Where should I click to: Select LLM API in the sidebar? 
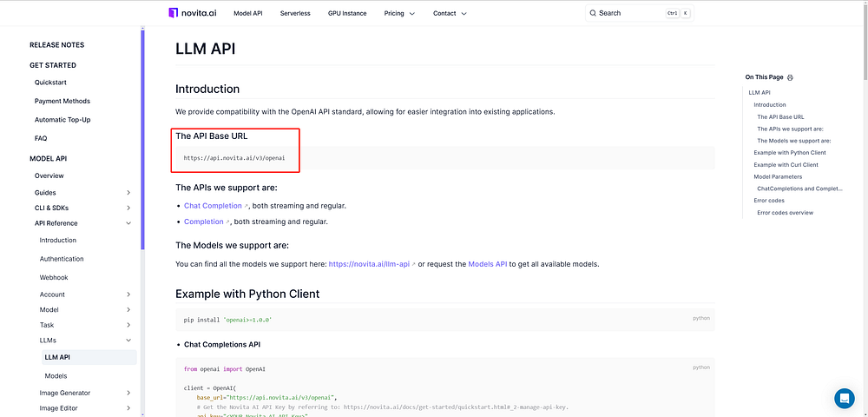coord(89,357)
